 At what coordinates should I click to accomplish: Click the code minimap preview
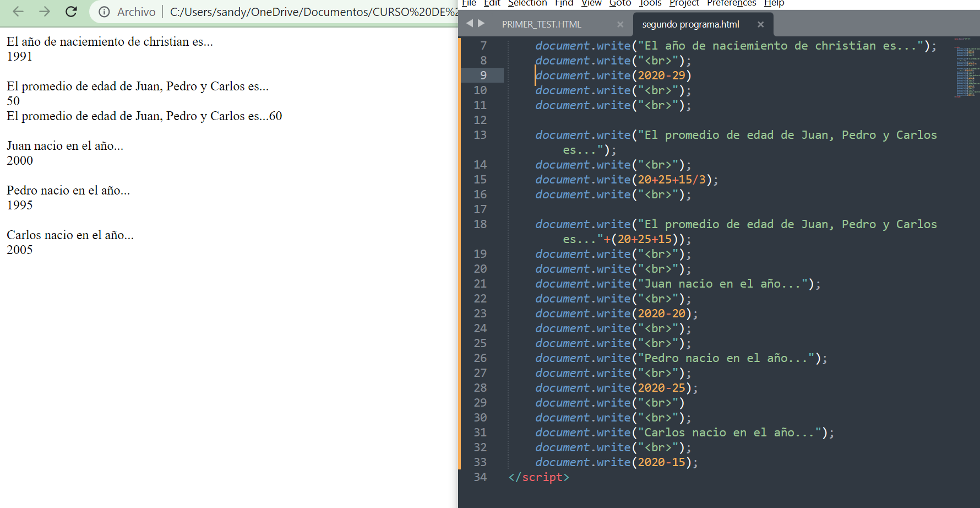(x=966, y=67)
